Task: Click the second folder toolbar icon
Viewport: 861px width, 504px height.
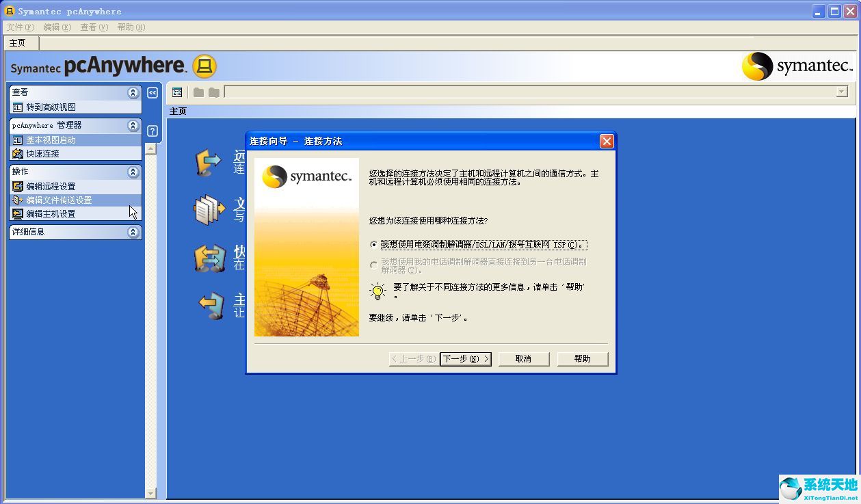Action: [214, 92]
